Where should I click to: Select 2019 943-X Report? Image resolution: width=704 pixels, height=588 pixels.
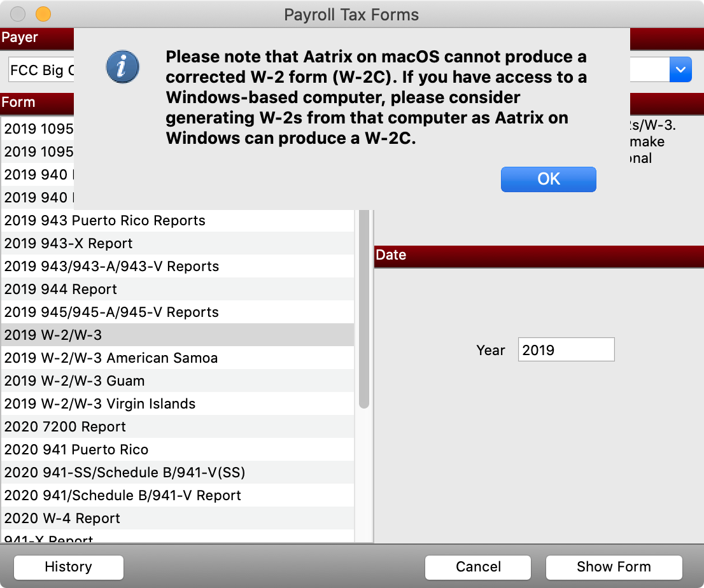[x=69, y=244]
